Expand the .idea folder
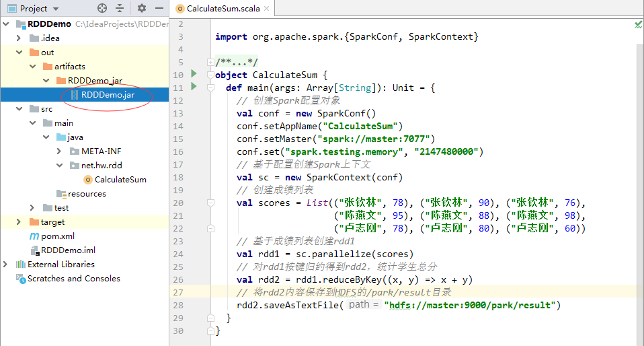 (18, 38)
